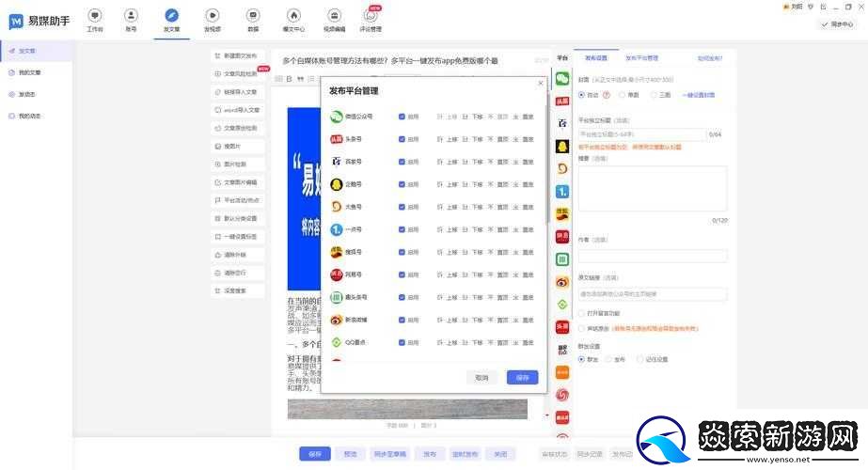This screenshot has height=470, width=868.
Task: Click the 头条号 Toutiao icon in platform dialog
Action: click(x=337, y=139)
